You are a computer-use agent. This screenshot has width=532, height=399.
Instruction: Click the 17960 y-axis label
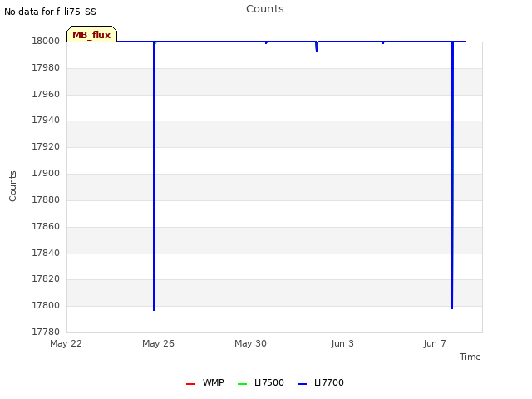(x=46, y=94)
